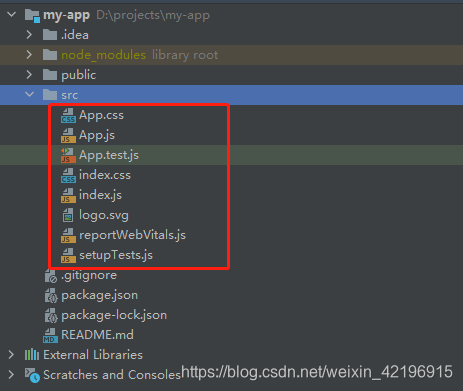The image size is (463, 391).
Task: Select the Scratches and Consoles label
Action: click(x=112, y=375)
